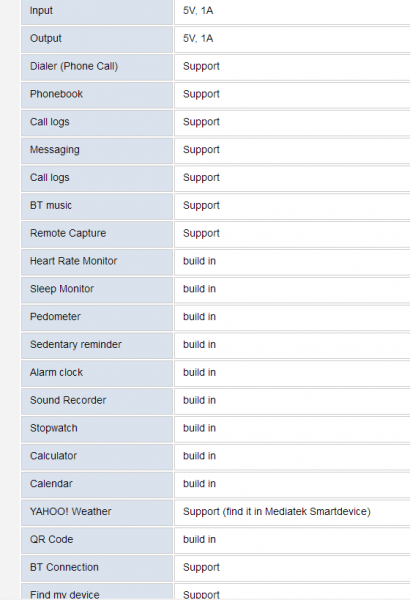The height and width of the screenshot is (600, 410).
Task: Click the YAHOO! Weather label
Action: 70,512
